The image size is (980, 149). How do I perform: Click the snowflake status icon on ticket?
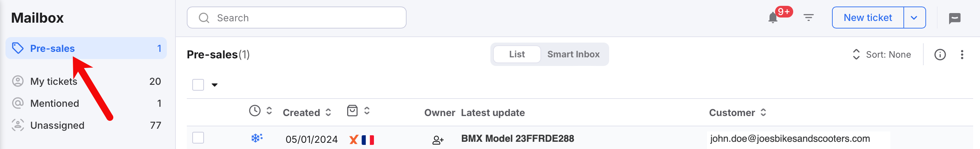coord(257,138)
